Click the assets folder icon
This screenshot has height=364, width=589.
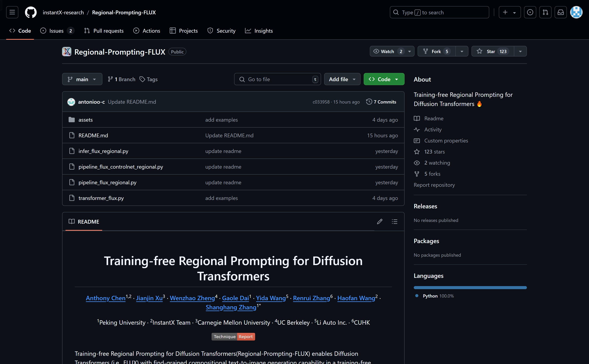tap(71, 120)
